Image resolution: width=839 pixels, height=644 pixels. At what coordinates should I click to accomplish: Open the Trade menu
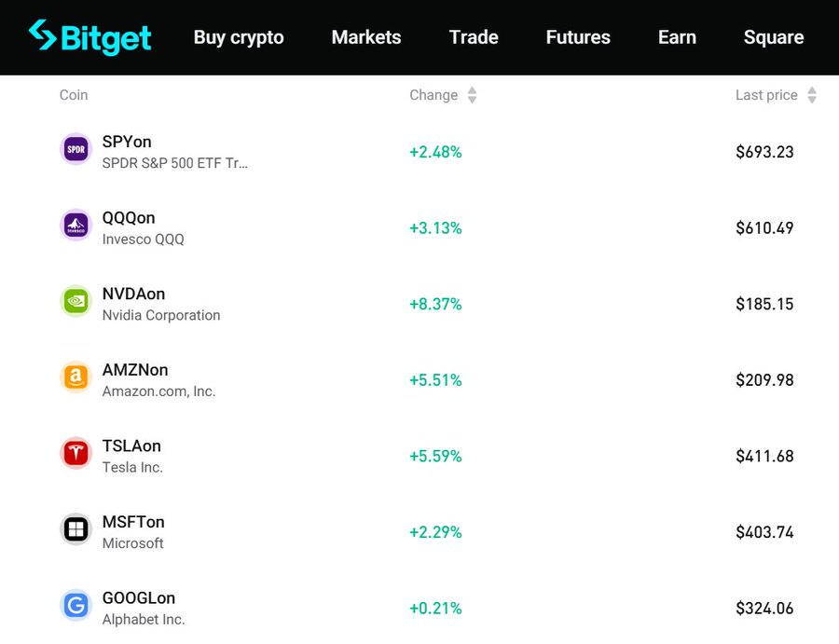tap(474, 37)
